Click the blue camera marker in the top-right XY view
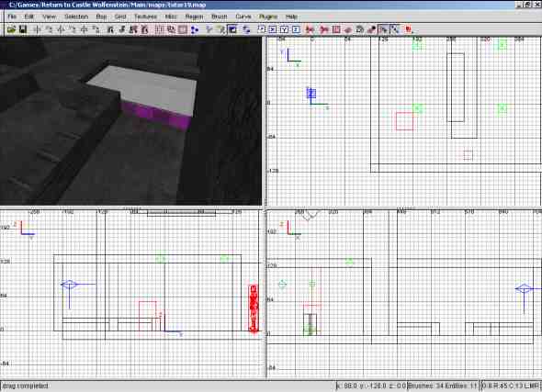This screenshot has width=542, height=392. point(311,94)
